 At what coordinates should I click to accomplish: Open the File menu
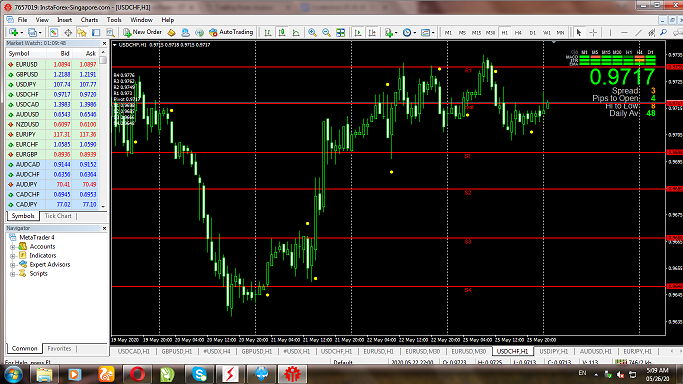22,20
